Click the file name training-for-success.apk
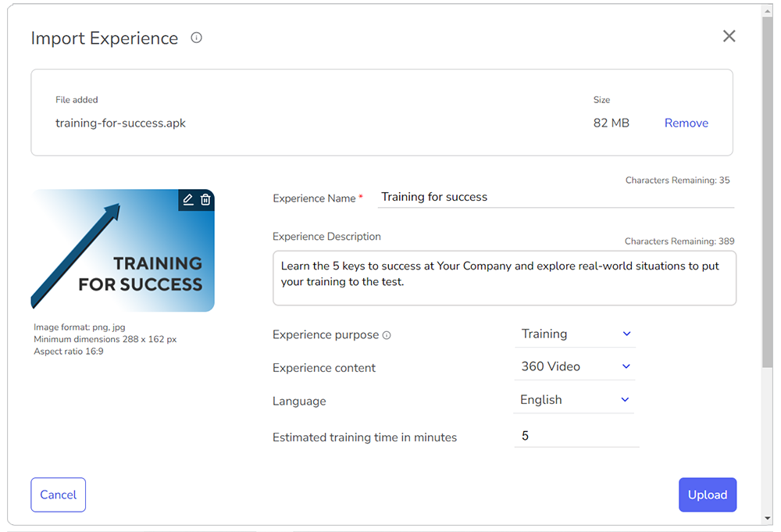781x532 pixels. coord(120,123)
